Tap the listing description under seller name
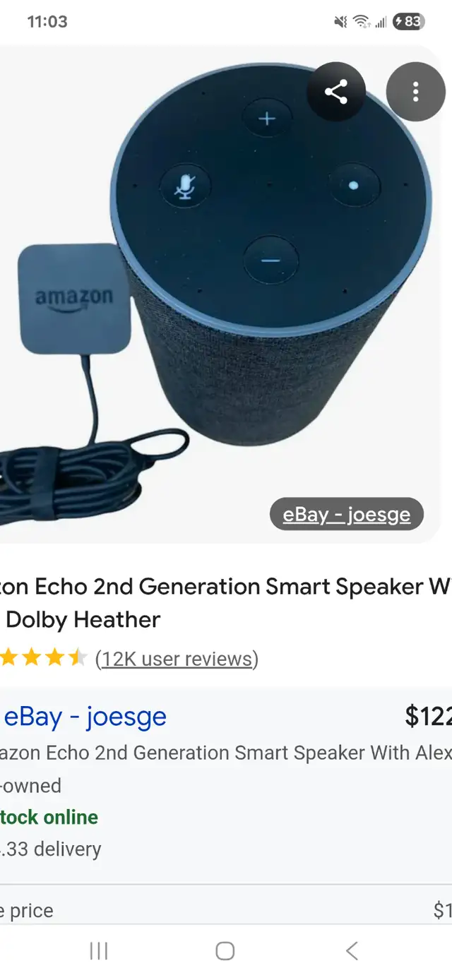Screen dimensions: 452x980 tap(226, 753)
